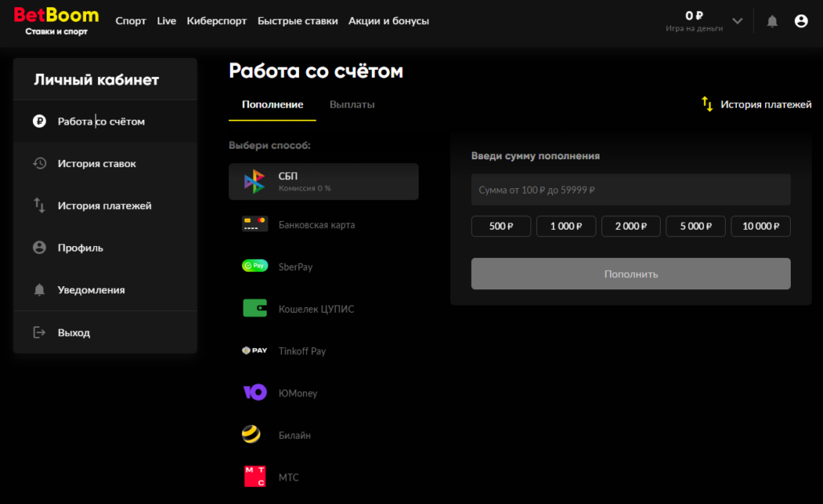Click the Комиссия 0 % text
The width and height of the screenshot is (823, 504).
pyautogui.click(x=305, y=188)
